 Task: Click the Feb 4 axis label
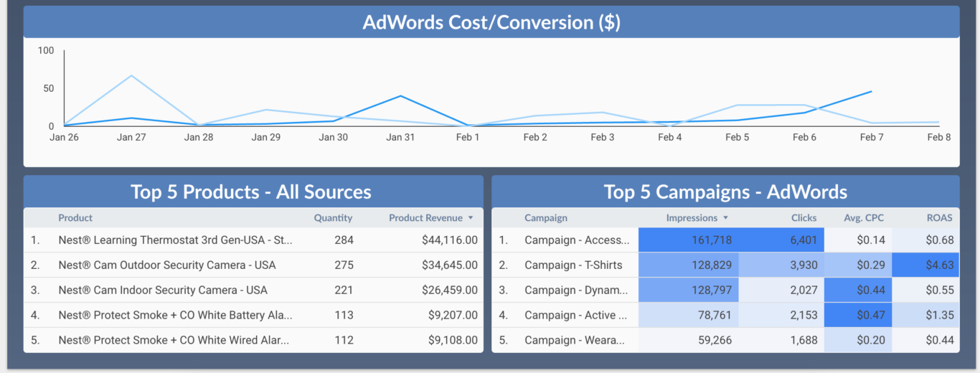pos(670,137)
